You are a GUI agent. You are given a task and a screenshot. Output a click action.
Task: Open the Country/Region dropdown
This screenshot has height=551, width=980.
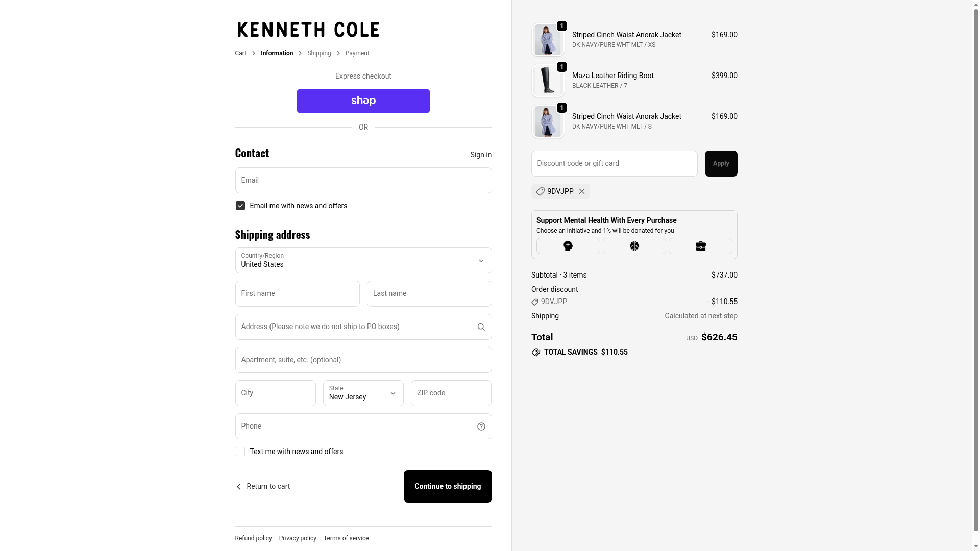(x=363, y=261)
